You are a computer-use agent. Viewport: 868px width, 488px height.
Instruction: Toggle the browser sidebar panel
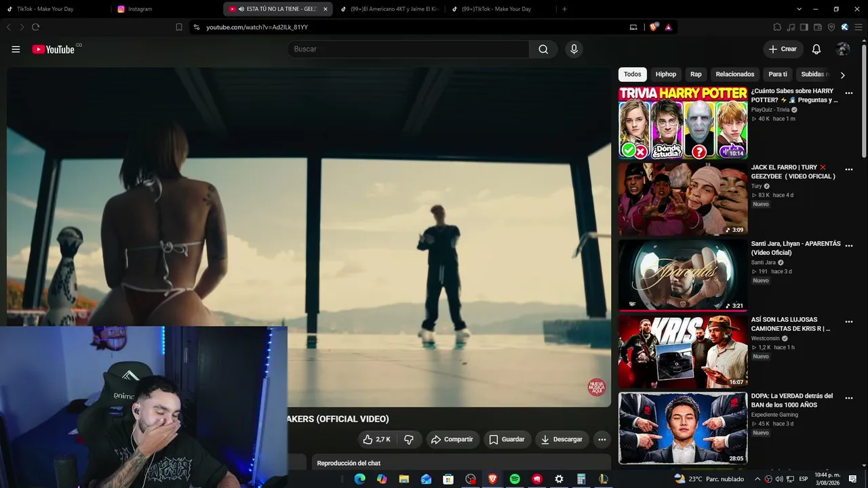click(804, 27)
